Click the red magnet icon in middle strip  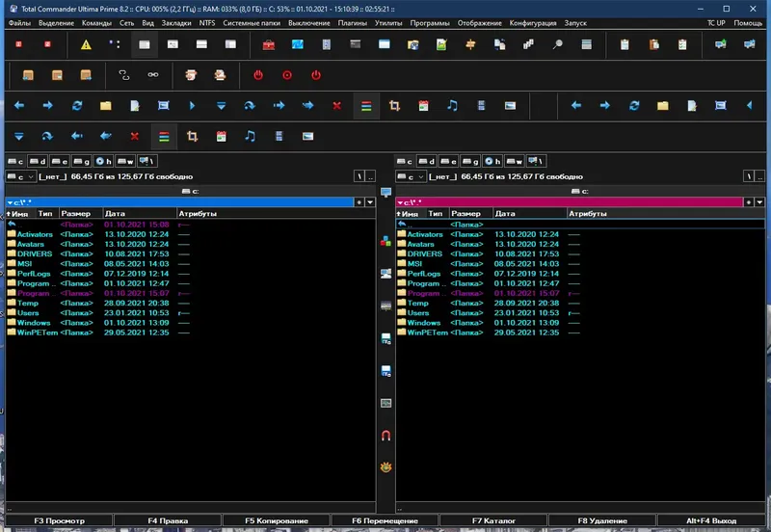(x=386, y=435)
